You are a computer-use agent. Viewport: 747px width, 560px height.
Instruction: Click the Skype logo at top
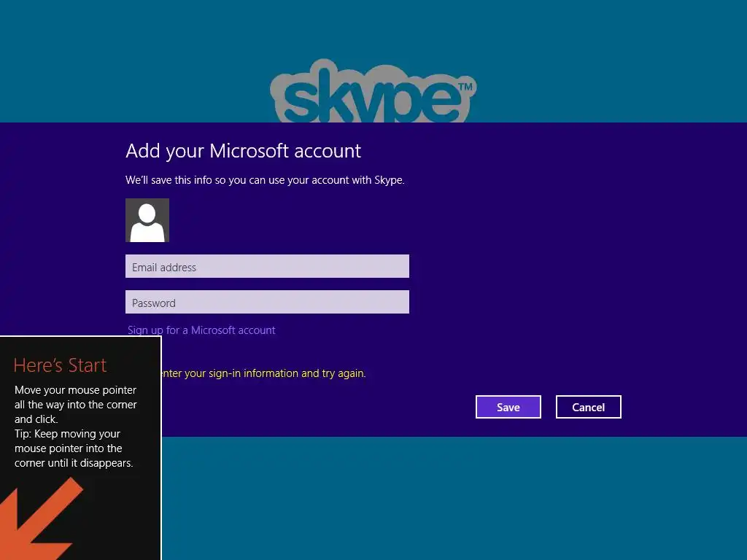point(373,91)
